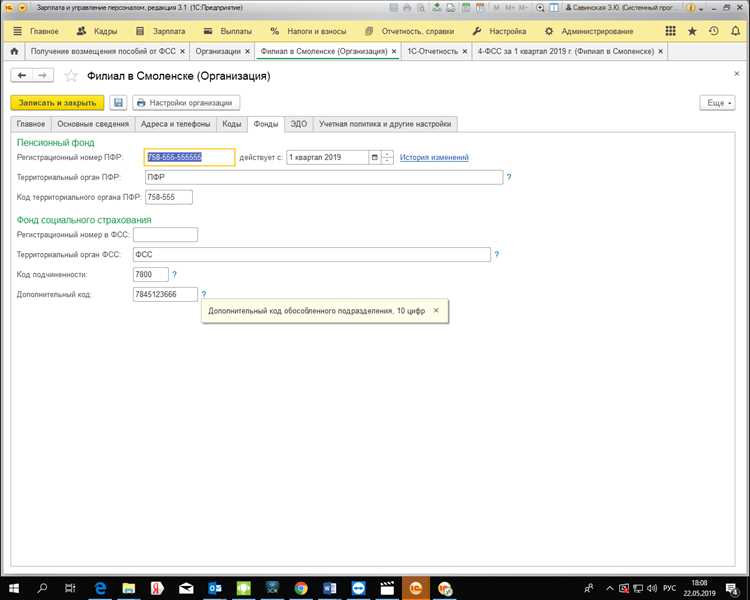
Task: Open the notifications bell icon
Action: tap(735, 32)
